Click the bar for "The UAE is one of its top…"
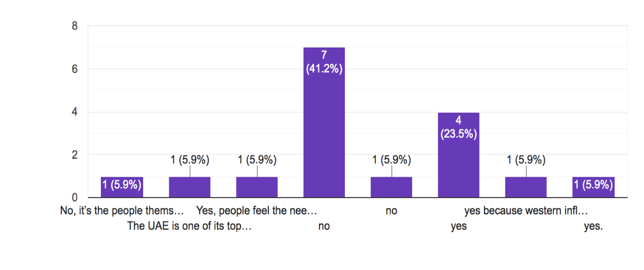Screen dimensions: 644x270 tap(190, 187)
